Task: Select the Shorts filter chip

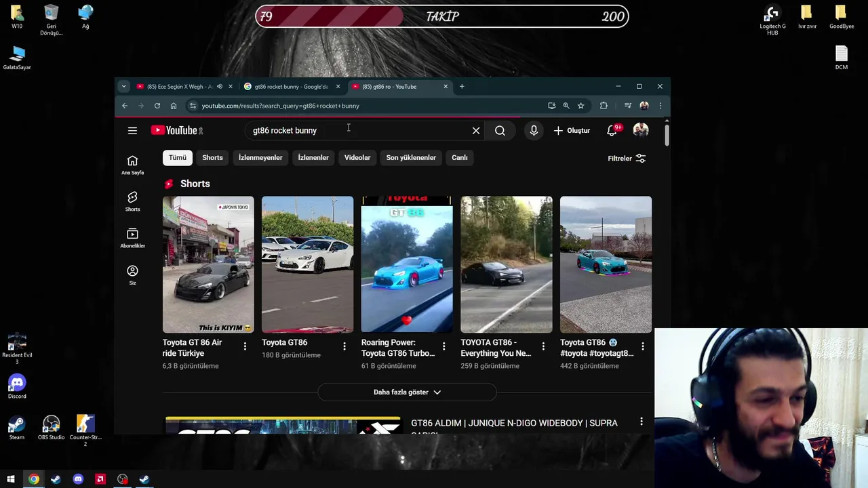Action: 212,157
